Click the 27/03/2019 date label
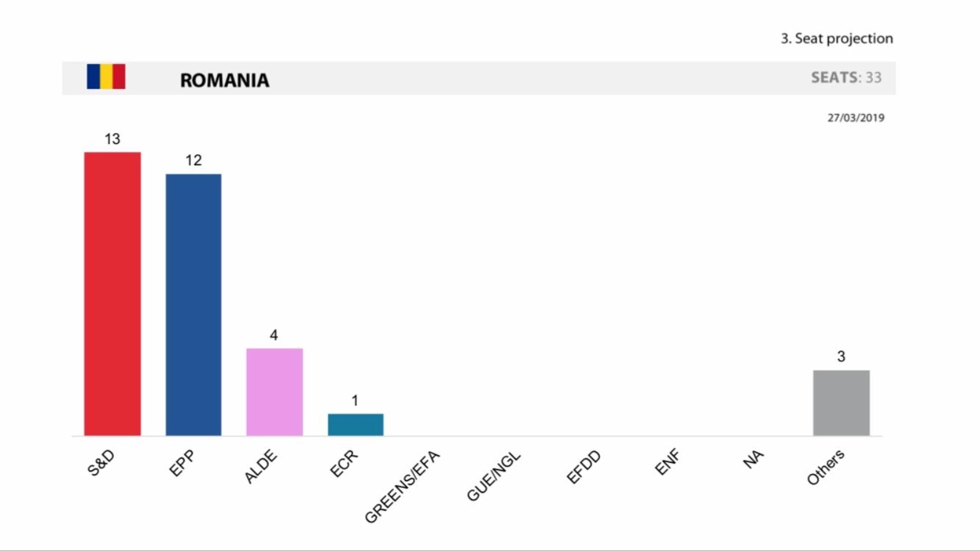This screenshot has width=980, height=551. (x=856, y=118)
